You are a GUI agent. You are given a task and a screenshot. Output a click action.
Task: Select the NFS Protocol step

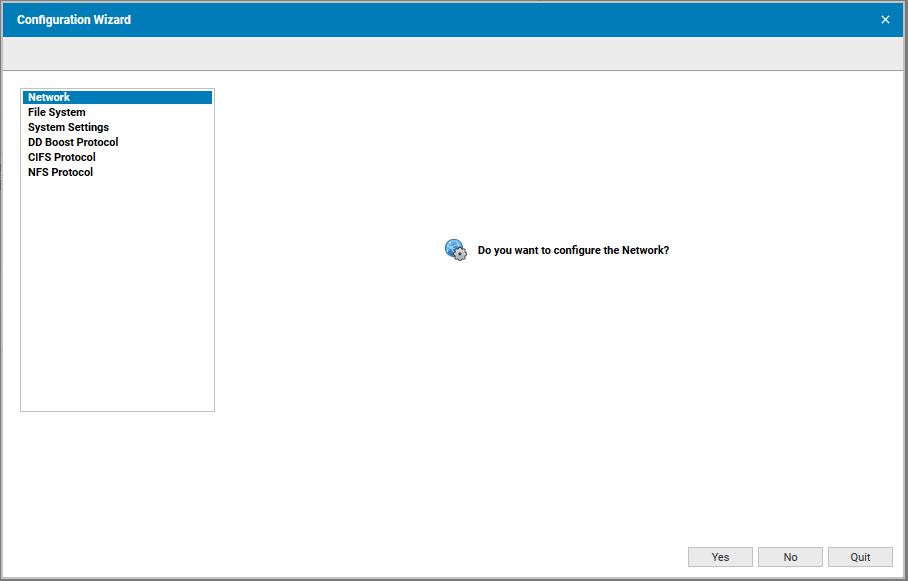pyautogui.click(x=118, y=173)
